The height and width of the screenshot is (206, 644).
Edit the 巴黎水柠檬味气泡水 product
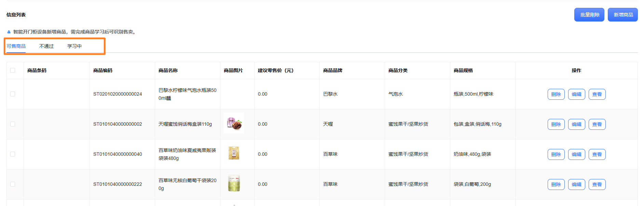(x=577, y=94)
